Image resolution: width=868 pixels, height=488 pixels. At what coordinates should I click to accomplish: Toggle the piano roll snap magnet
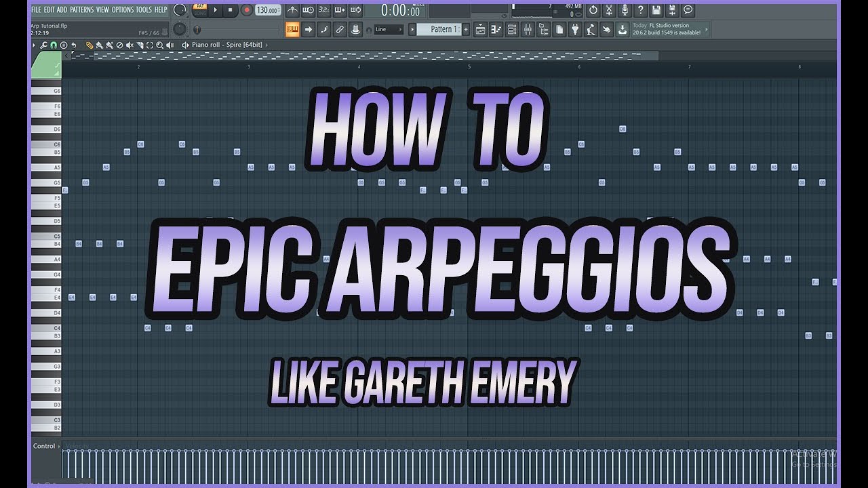point(53,45)
